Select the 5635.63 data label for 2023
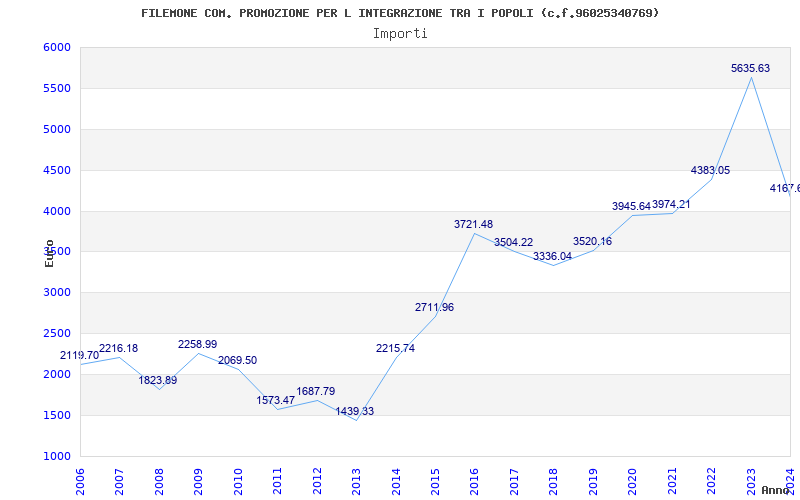800x500 pixels. click(x=750, y=68)
